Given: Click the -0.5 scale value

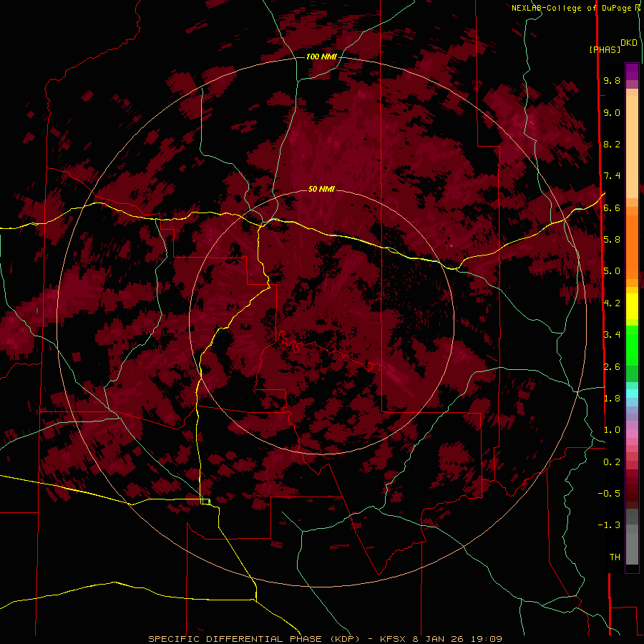Looking at the screenshot, I should pyautogui.click(x=609, y=494).
